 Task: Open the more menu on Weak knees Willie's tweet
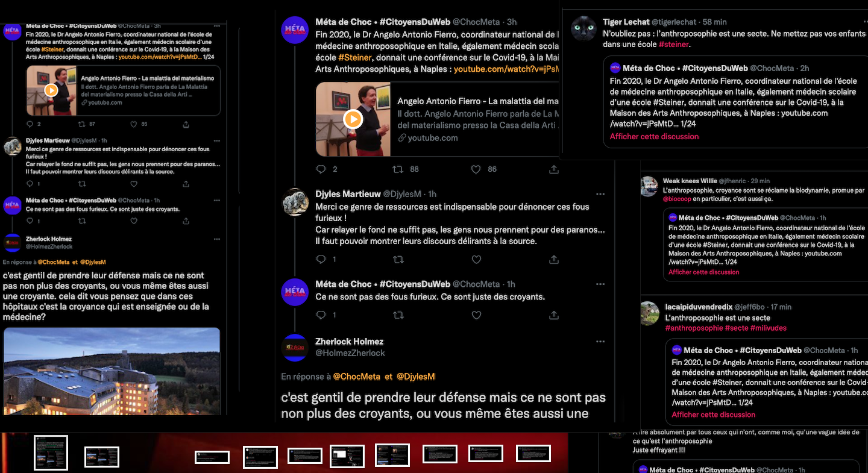(863, 181)
